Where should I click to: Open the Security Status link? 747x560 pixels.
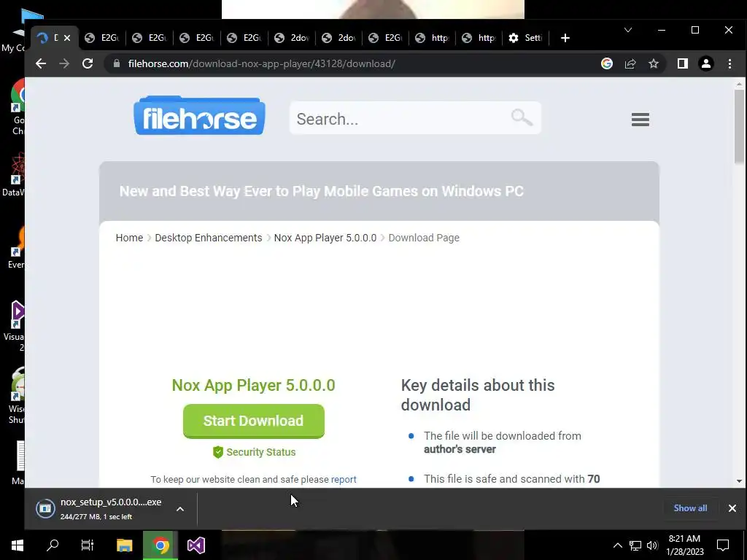[254, 452]
